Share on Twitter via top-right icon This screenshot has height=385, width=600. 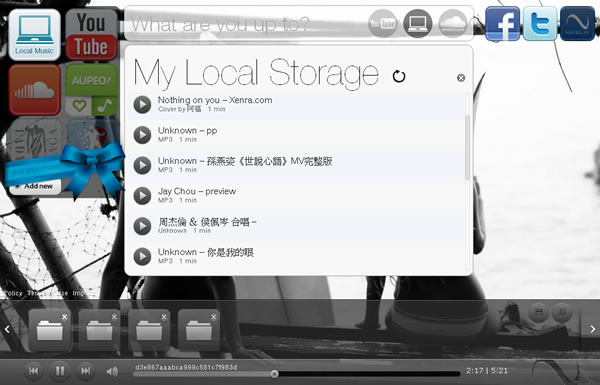(540, 23)
